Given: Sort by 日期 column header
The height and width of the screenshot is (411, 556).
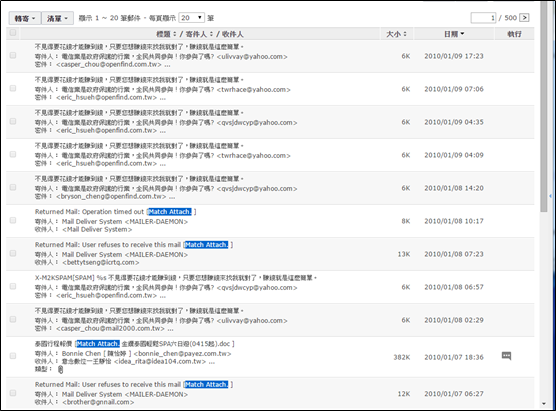Looking at the screenshot, I should (x=454, y=34).
